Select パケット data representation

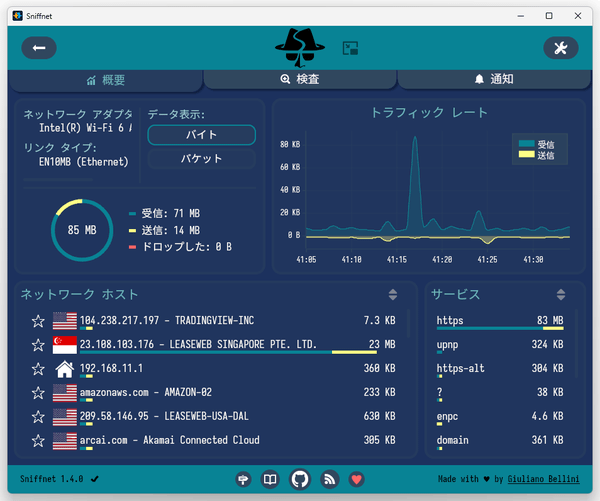click(202, 158)
